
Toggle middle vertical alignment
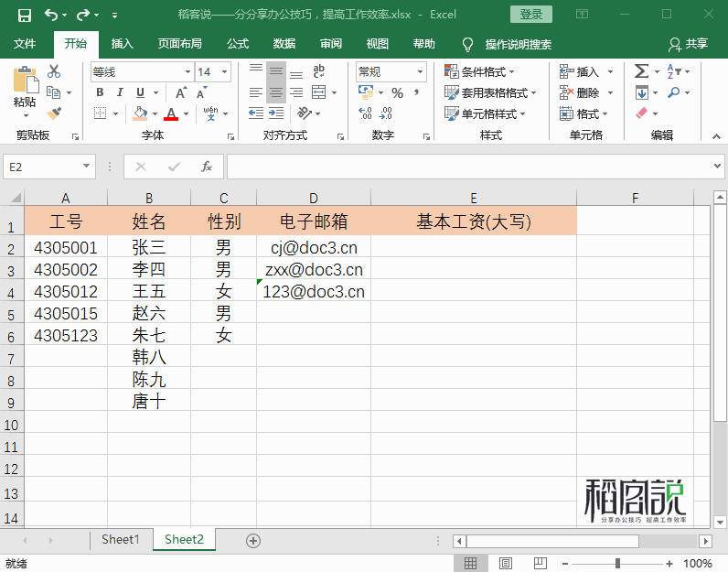(x=276, y=71)
